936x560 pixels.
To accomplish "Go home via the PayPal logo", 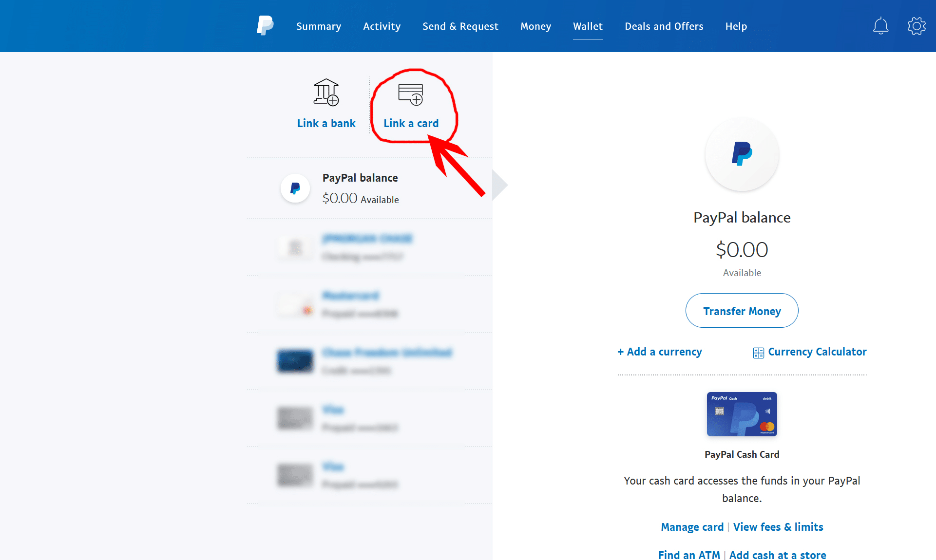I will 265,25.
